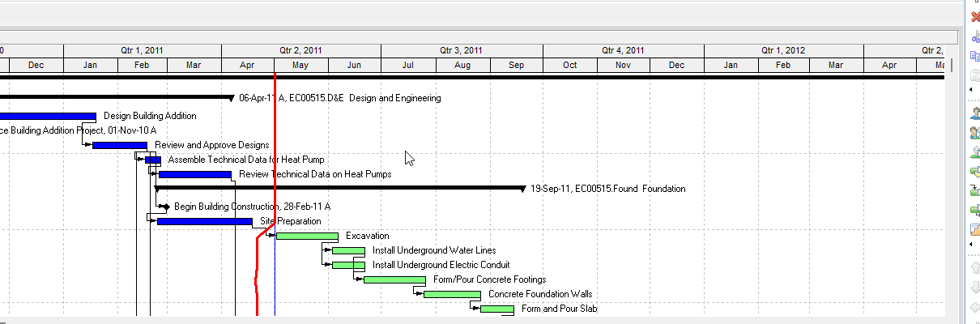Screen dimensions: 980x324
Task: Click Dec under Qtr 4, 2011
Action: pos(677,65)
